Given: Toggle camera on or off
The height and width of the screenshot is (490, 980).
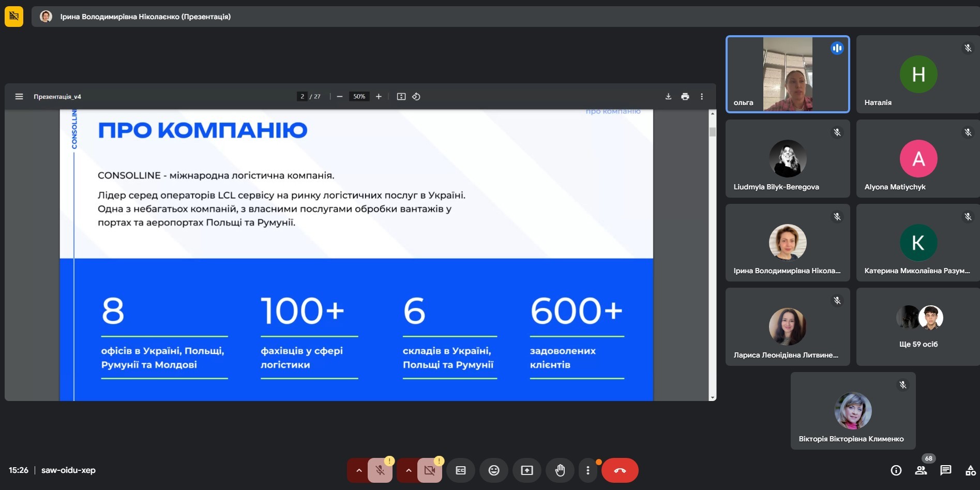Looking at the screenshot, I should point(430,470).
